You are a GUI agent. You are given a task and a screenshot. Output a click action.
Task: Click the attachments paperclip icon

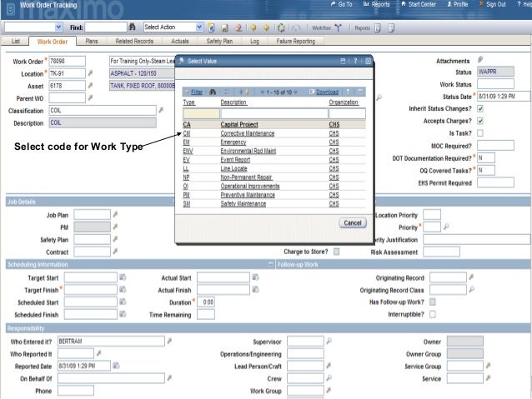pos(480,60)
